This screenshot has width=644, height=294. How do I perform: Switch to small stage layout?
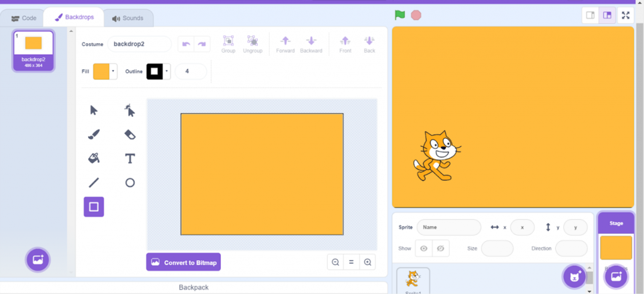tap(590, 16)
